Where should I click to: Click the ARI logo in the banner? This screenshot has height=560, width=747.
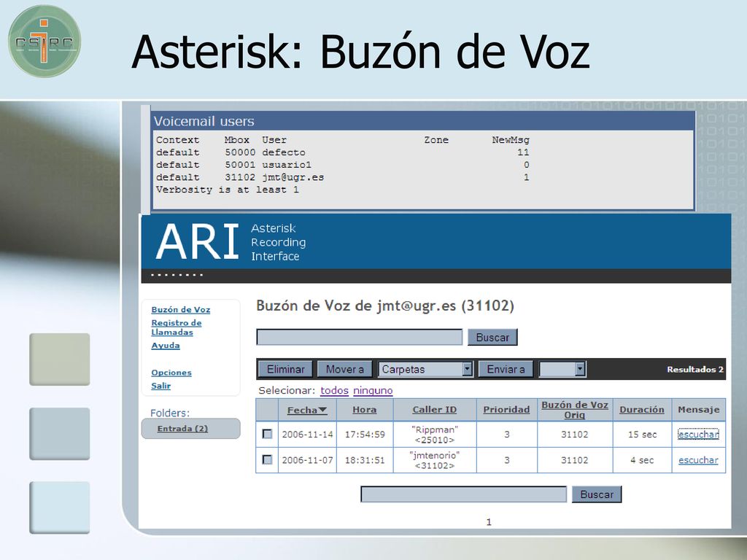197,242
